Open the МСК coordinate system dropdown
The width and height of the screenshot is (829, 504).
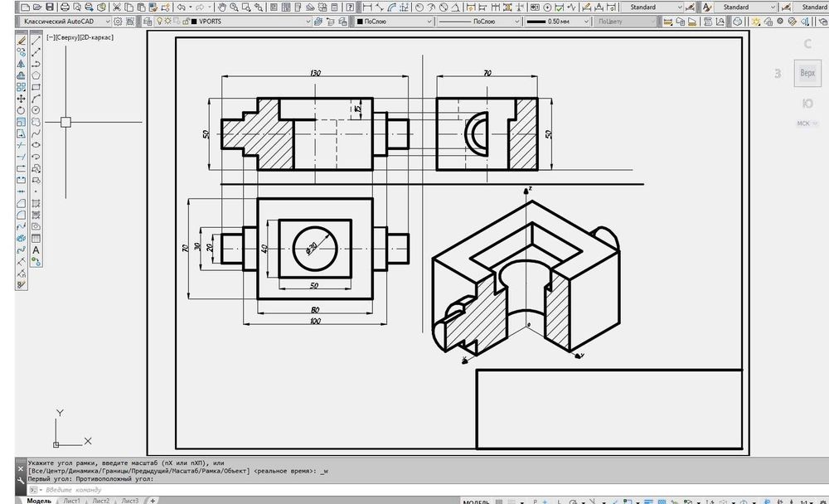[x=807, y=124]
